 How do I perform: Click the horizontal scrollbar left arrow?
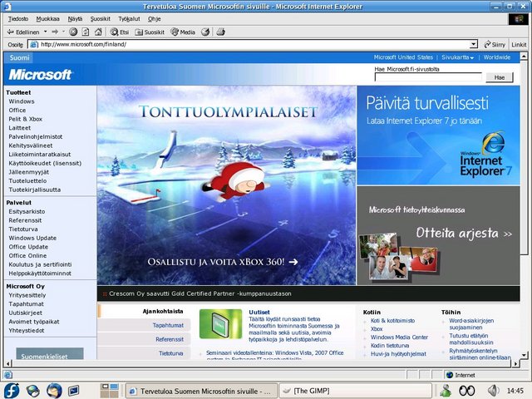pyautogui.click(x=8, y=363)
